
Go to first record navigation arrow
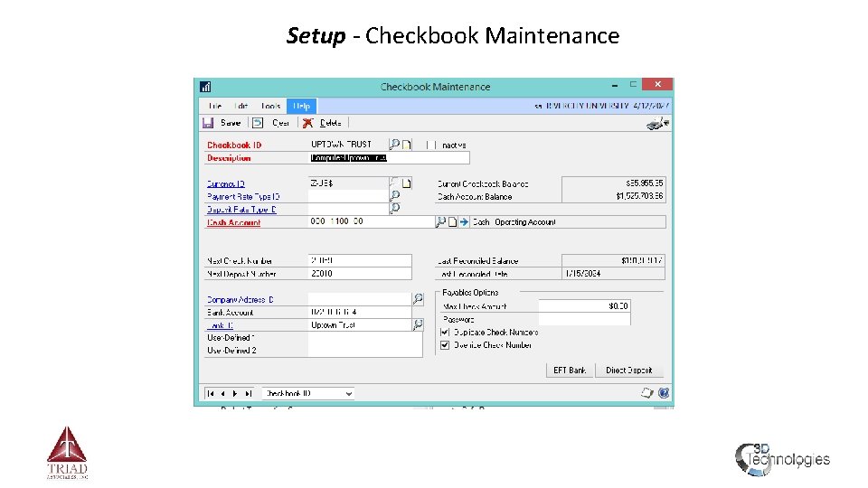pos(211,393)
